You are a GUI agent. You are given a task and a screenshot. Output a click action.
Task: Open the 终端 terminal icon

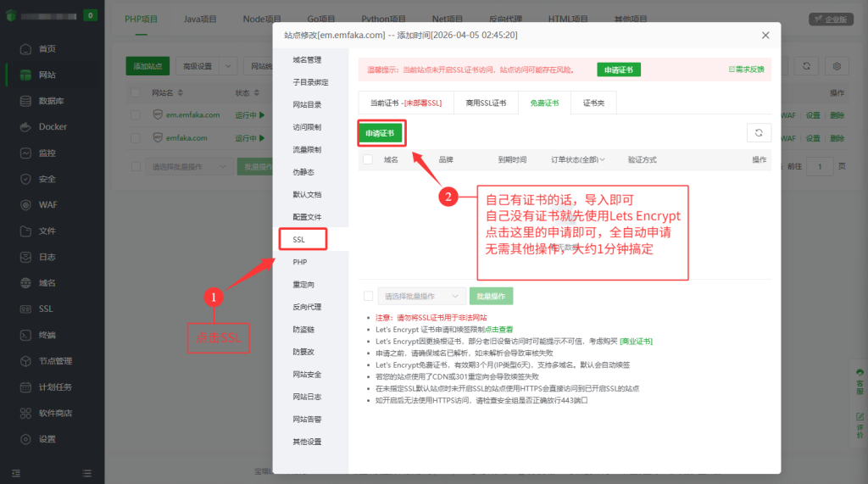(25, 335)
